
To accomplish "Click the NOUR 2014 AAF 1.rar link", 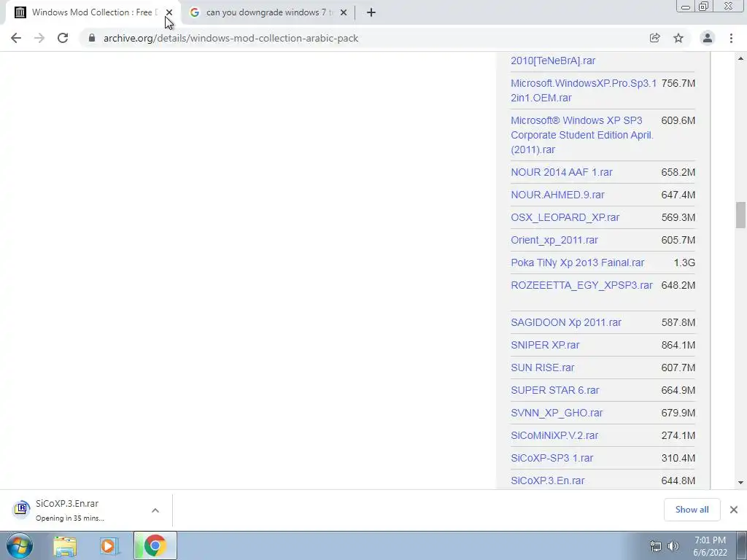I will pos(561,172).
